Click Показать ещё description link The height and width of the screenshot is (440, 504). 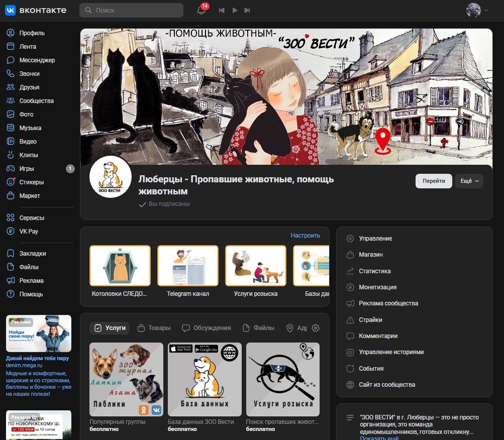tap(379, 438)
